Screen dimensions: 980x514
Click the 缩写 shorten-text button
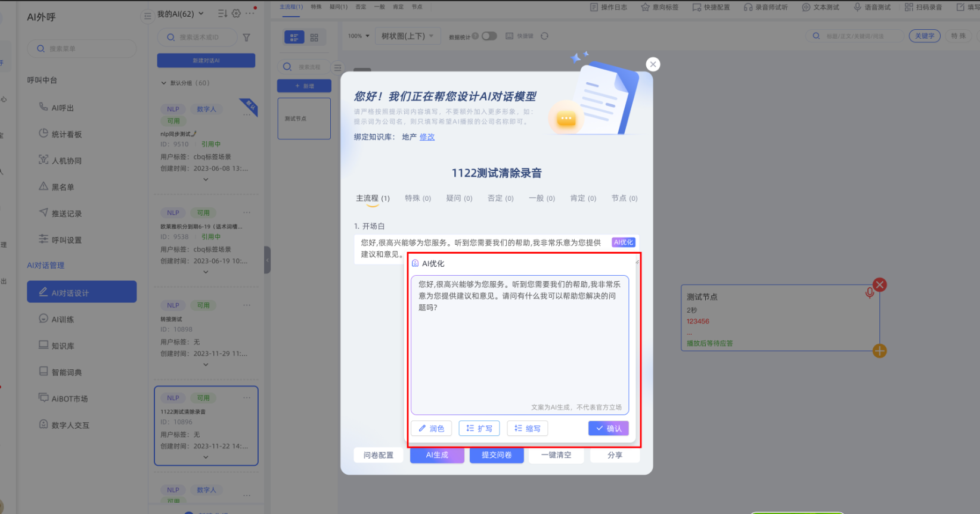[528, 428]
